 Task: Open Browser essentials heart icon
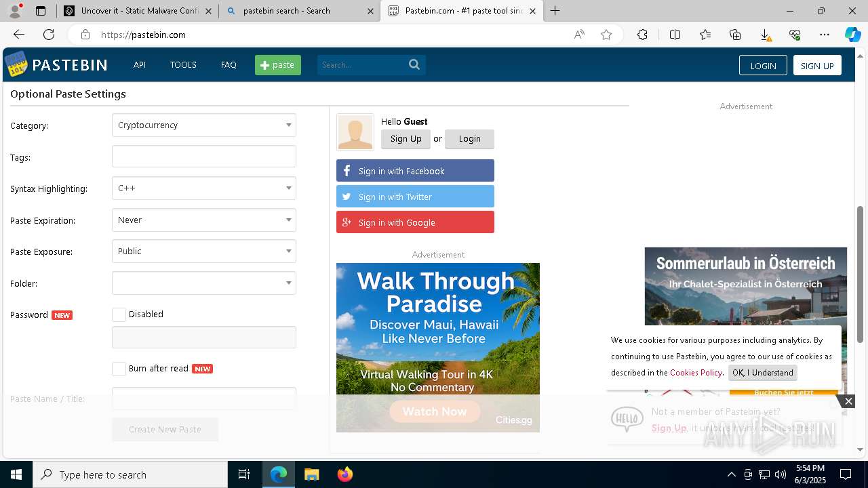pos(795,35)
